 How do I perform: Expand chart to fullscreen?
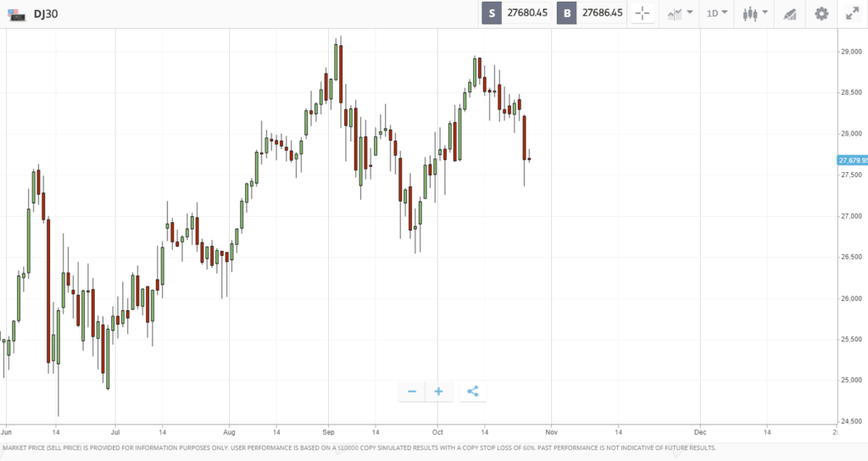click(853, 14)
